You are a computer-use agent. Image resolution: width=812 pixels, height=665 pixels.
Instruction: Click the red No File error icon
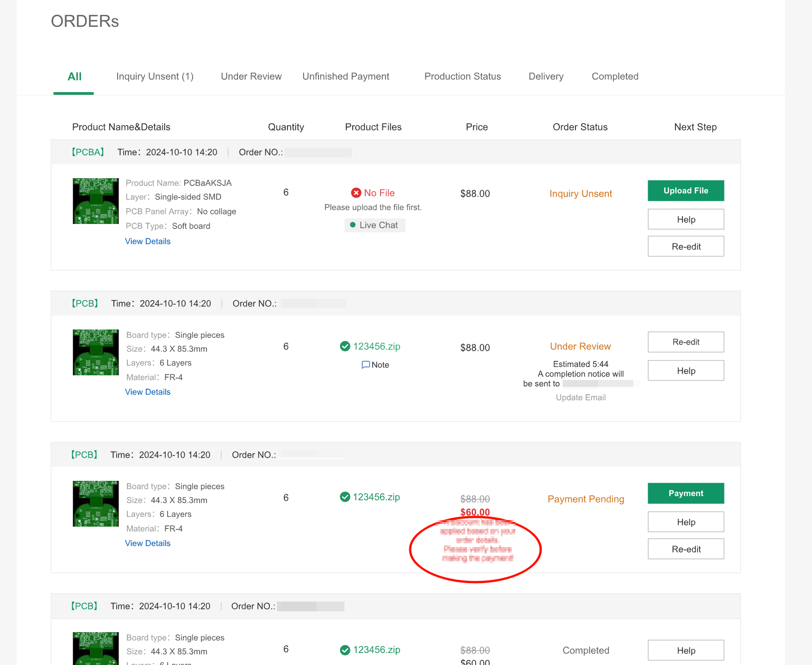(x=356, y=193)
